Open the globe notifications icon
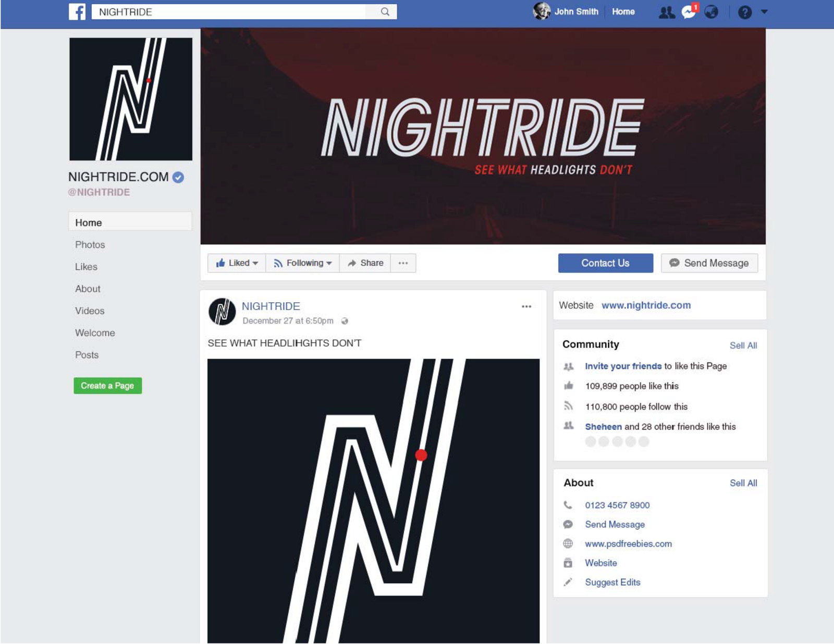The image size is (834, 644). [711, 11]
